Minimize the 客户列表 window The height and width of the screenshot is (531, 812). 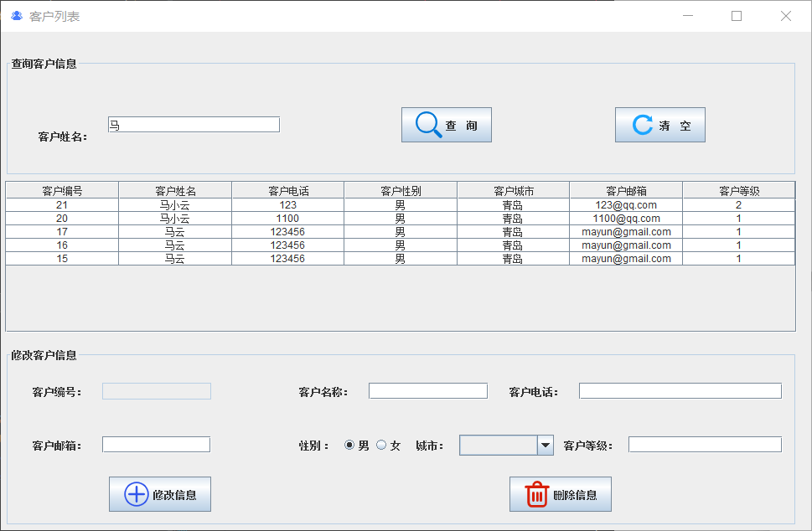click(x=688, y=16)
